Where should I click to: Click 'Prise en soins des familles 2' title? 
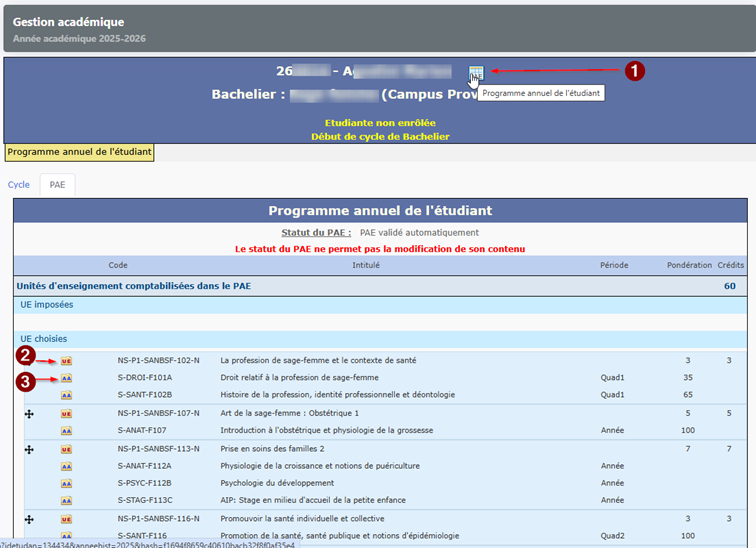click(272, 448)
